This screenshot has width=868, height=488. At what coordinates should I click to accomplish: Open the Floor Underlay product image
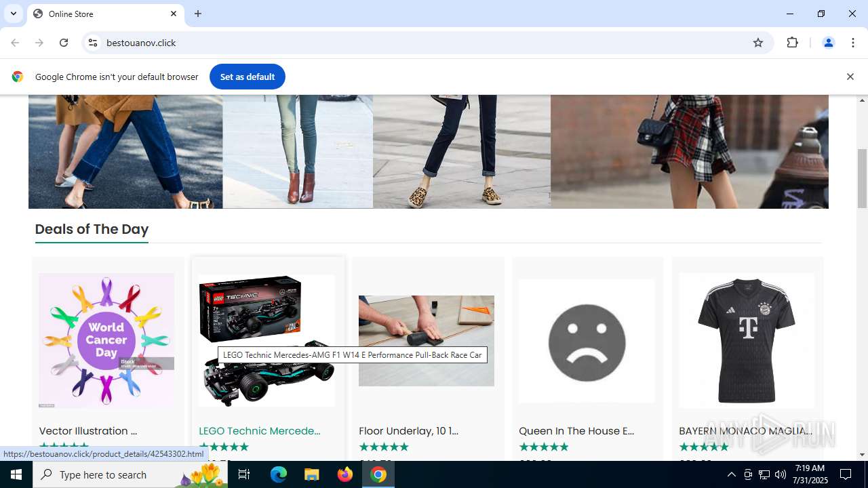pyautogui.click(x=427, y=341)
